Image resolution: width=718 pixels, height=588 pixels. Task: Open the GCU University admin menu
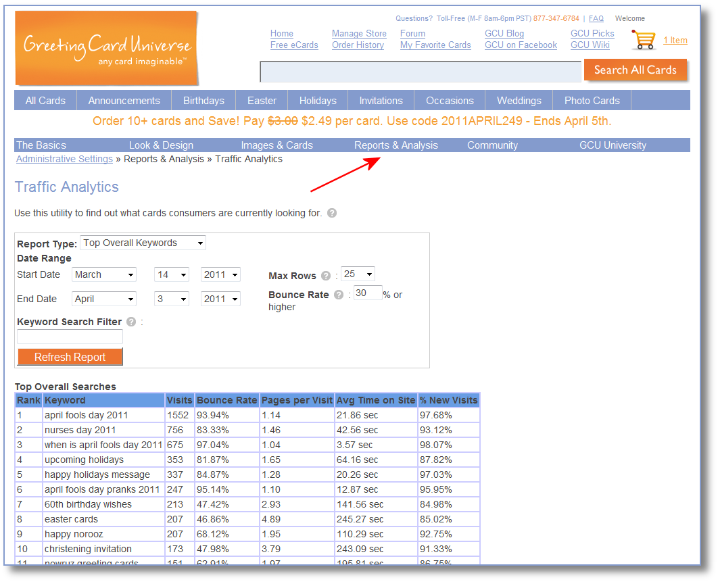coord(613,145)
